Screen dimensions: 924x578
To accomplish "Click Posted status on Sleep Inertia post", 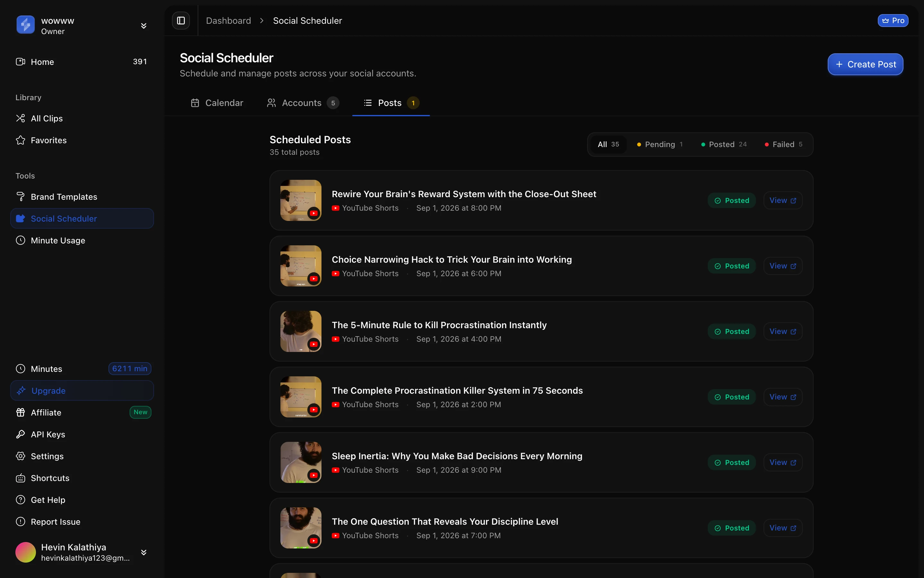I will [x=732, y=462].
